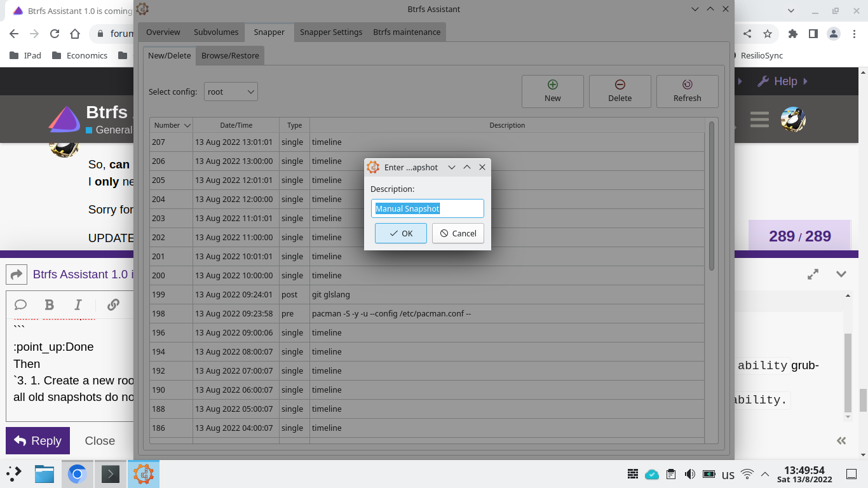Viewport: 868px width, 488px height.
Task: Click New snapshot button
Action: [x=553, y=91]
